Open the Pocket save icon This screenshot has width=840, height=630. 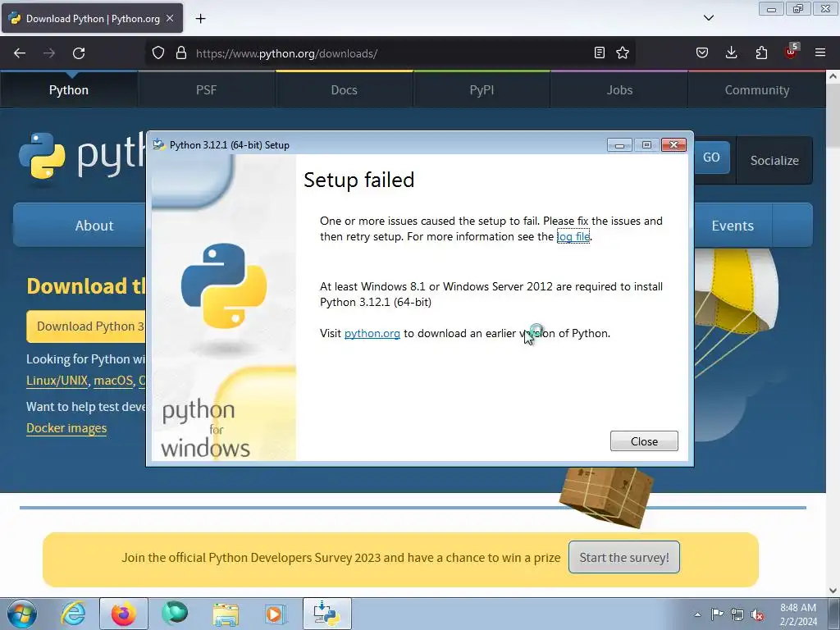click(x=702, y=52)
